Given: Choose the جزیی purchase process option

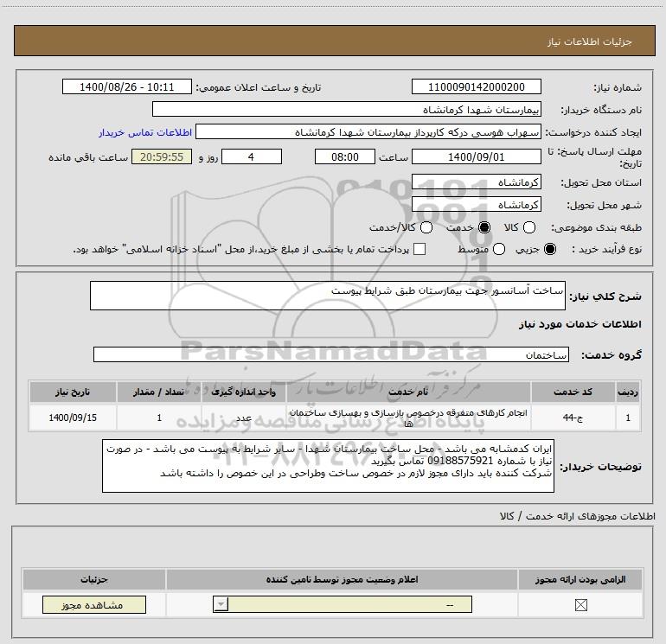Looking at the screenshot, I should 550,249.
